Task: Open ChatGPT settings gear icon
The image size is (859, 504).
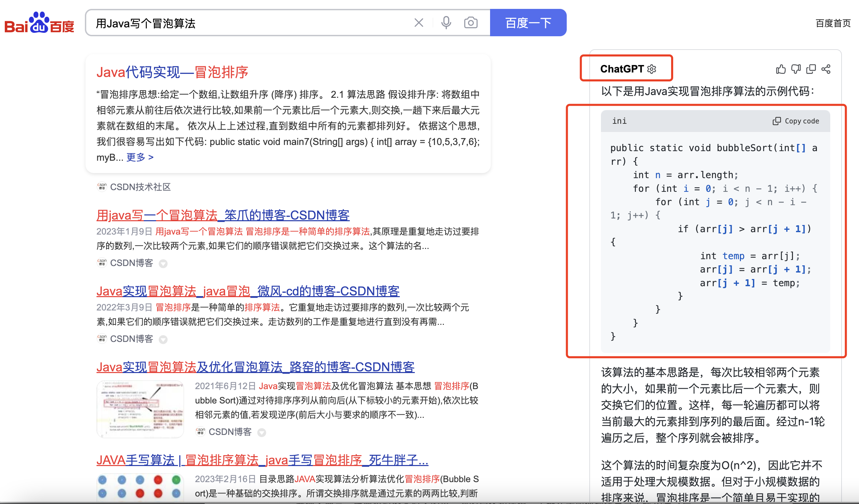Action: point(652,69)
